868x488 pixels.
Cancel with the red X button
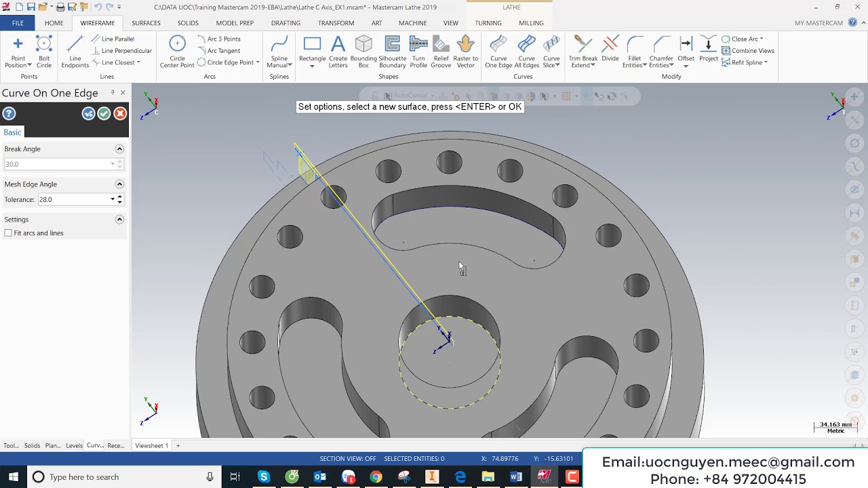120,114
